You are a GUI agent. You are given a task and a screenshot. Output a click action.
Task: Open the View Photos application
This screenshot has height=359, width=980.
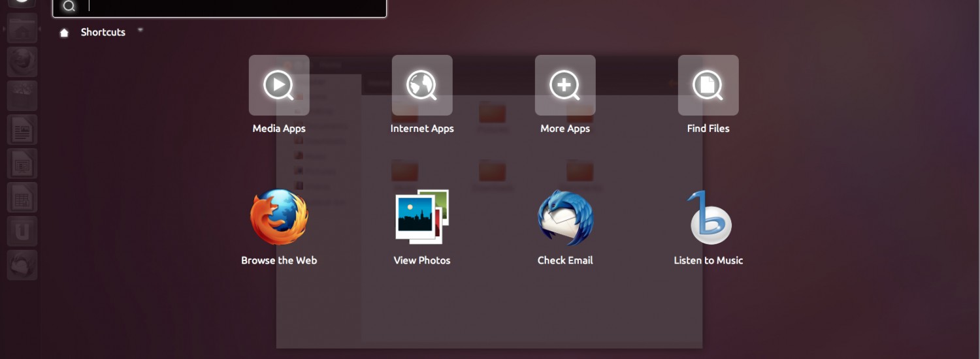[422, 218]
